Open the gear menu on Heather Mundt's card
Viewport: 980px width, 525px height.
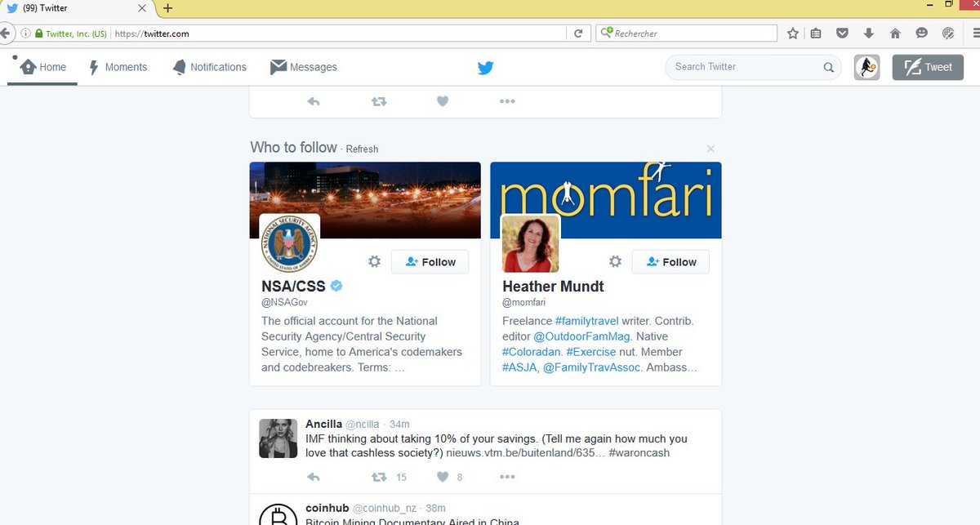(x=615, y=261)
